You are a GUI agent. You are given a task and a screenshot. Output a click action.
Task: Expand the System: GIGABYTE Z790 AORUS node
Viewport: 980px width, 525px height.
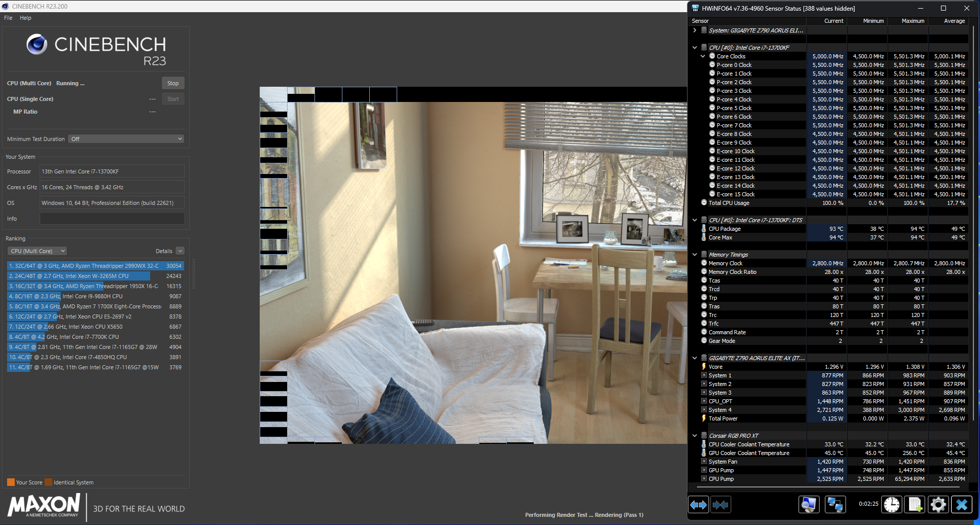[695, 30]
